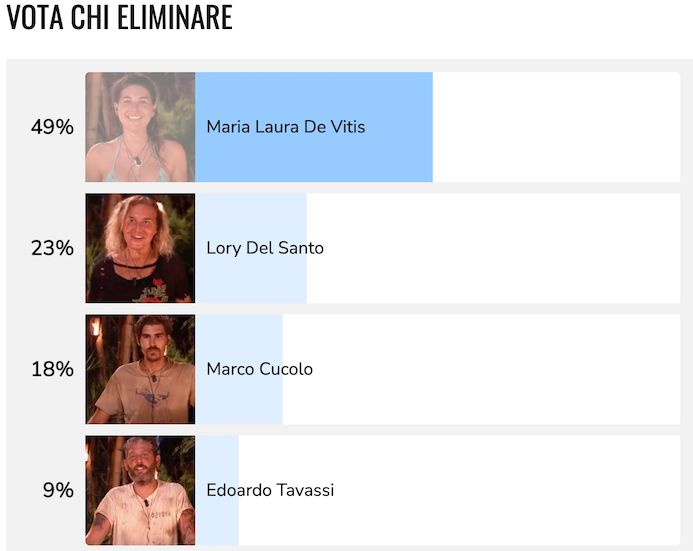Click the 23% vote percentage
Image resolution: width=693 pixels, height=551 pixels.
[x=52, y=248]
